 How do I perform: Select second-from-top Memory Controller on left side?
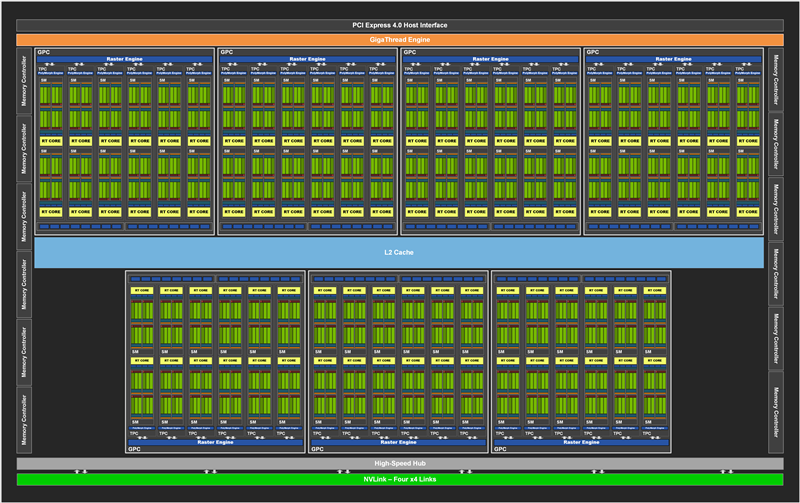(x=24, y=147)
